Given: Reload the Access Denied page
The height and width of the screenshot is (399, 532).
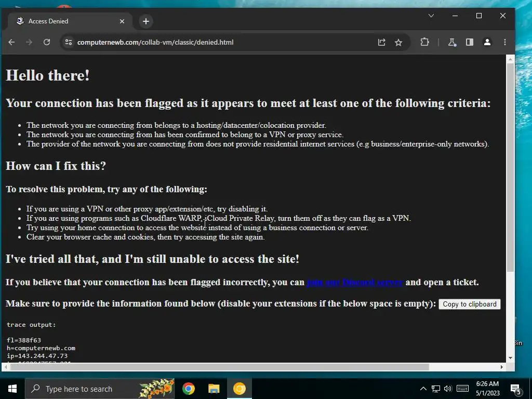Looking at the screenshot, I should point(47,42).
